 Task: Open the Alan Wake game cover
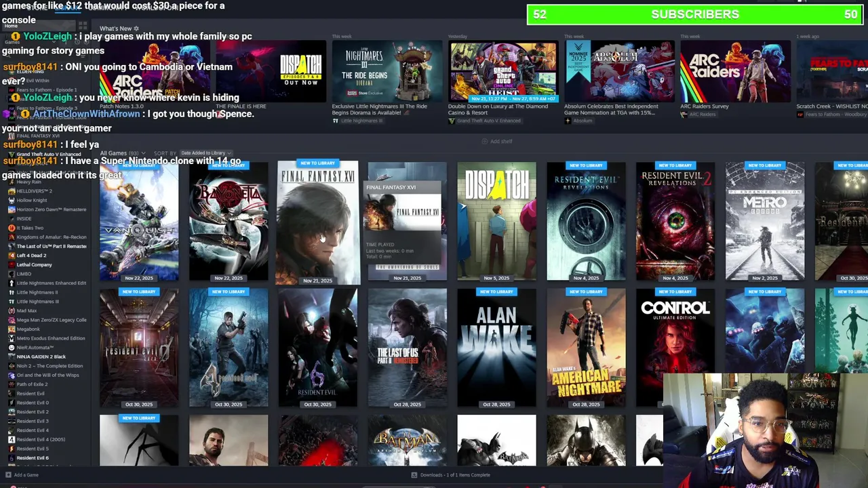[x=496, y=348]
